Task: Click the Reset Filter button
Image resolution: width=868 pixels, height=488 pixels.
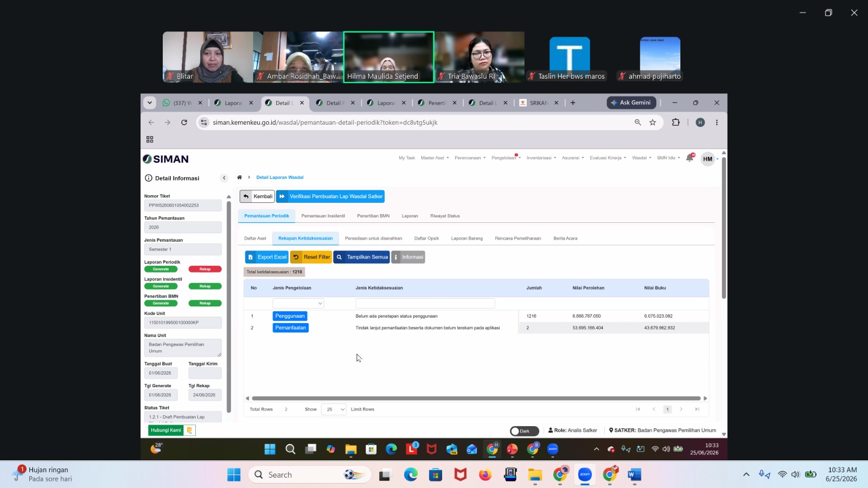Action: 311,257
